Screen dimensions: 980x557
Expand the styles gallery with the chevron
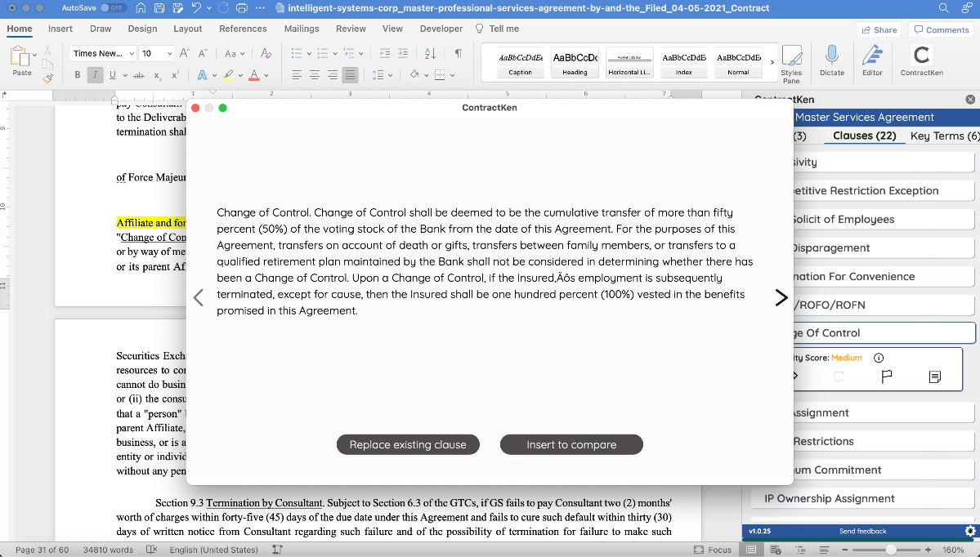click(772, 61)
